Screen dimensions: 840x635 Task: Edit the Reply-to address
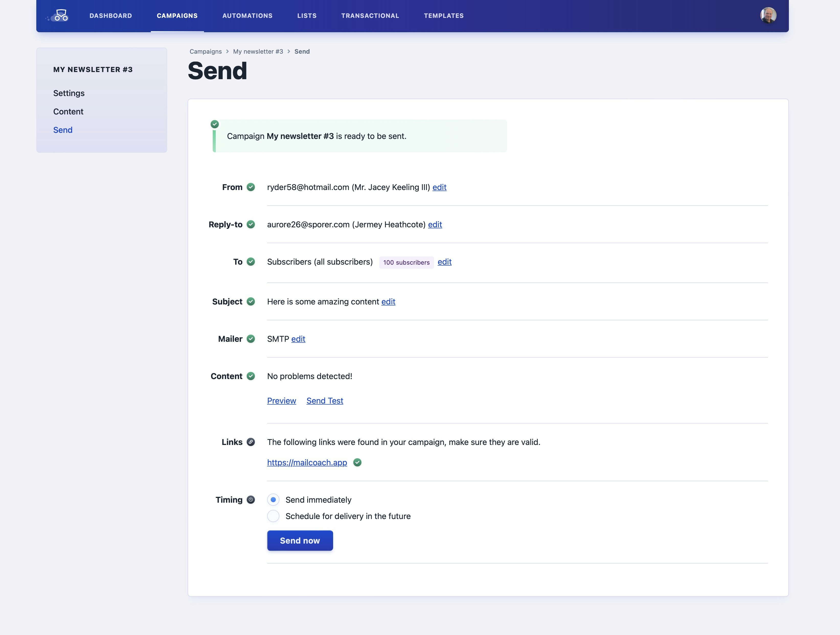[x=435, y=225]
